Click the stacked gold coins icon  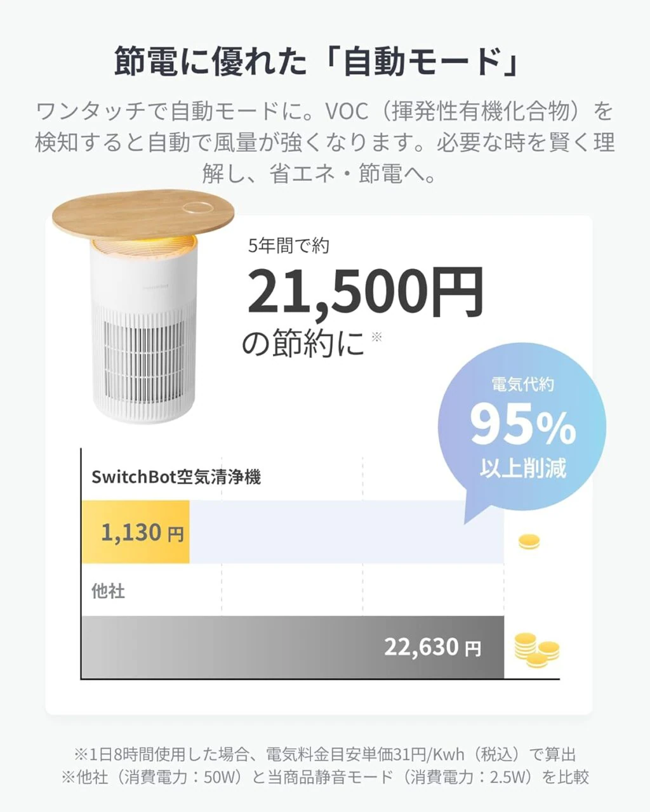(x=536, y=650)
